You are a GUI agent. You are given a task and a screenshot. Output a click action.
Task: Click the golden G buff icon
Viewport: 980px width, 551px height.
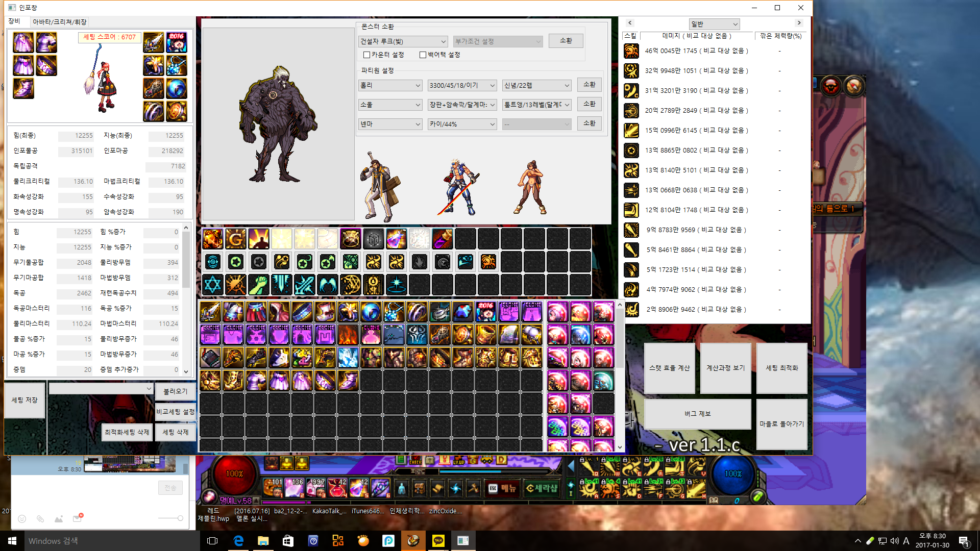point(236,239)
